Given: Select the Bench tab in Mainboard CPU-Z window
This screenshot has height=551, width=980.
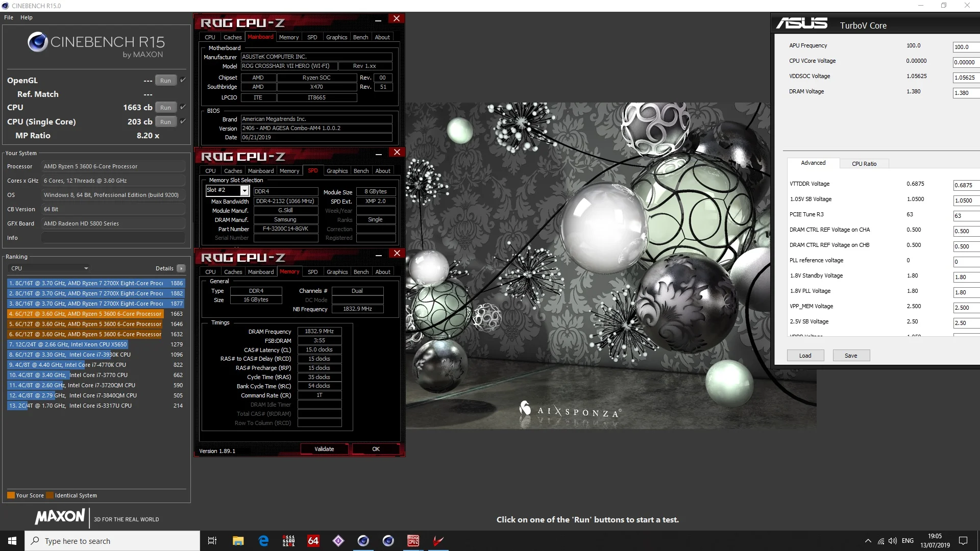Looking at the screenshot, I should pyautogui.click(x=360, y=37).
